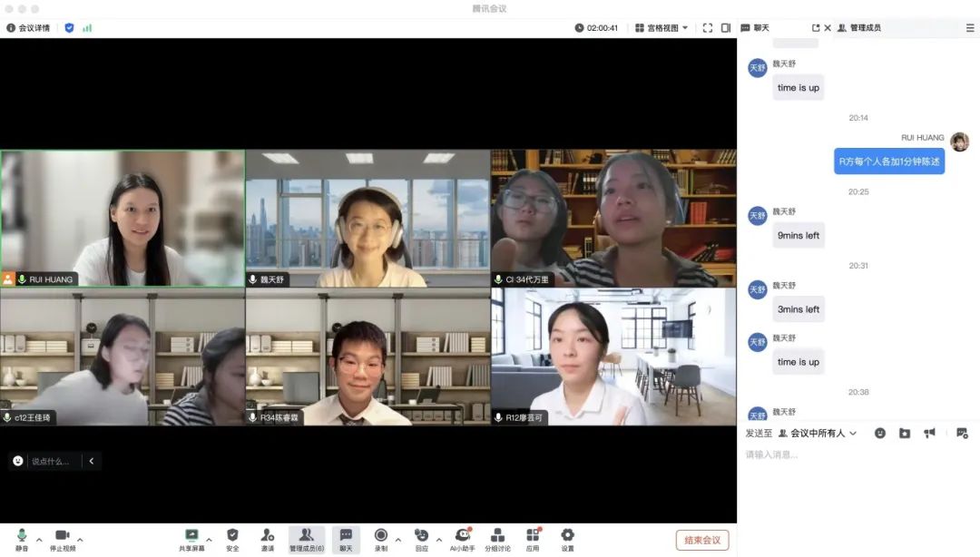Open the 应用 apps panel
Image resolution: width=980 pixels, height=557 pixels.
click(533, 536)
